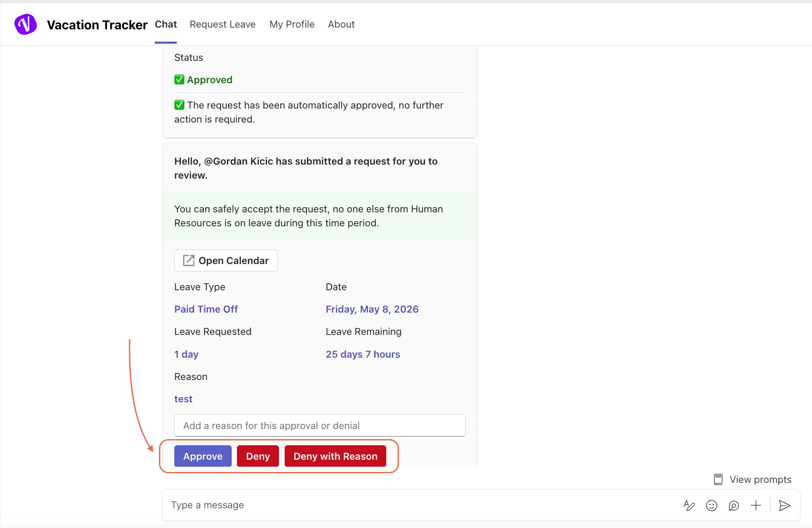
Task: Click the automatically approved message text
Action: (309, 112)
